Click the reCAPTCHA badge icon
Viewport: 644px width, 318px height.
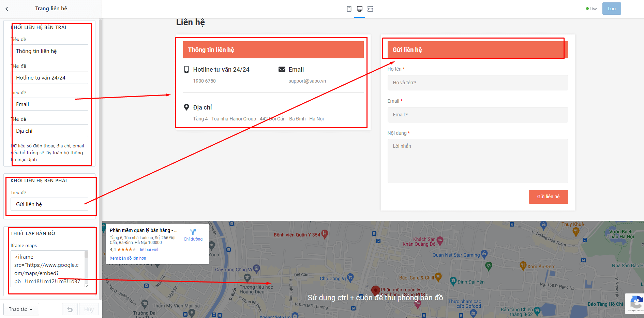tap(636, 302)
